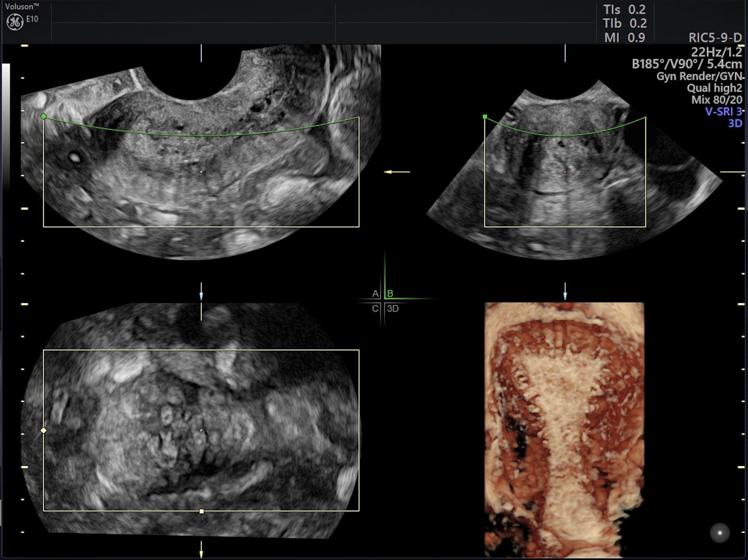Select quadrant A in the layout selector
The image size is (748, 560).
pos(375,293)
